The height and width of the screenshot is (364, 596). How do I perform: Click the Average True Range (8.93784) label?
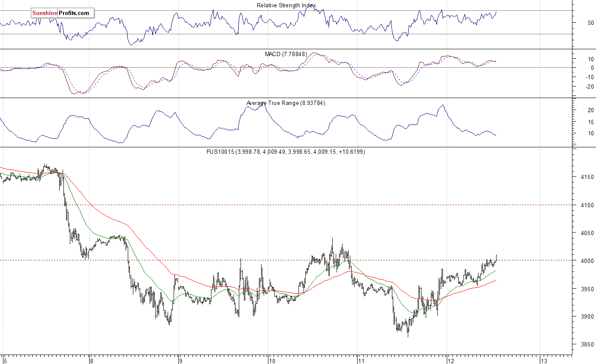[x=286, y=103]
